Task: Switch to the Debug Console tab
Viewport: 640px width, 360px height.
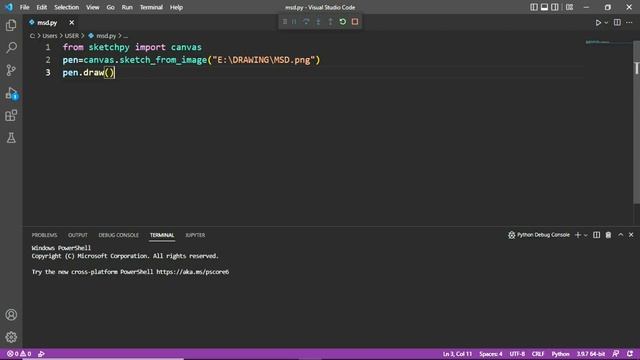Action: click(x=118, y=235)
